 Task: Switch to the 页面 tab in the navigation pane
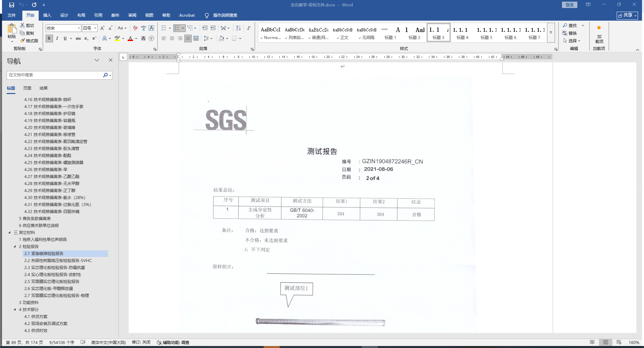[x=27, y=88]
